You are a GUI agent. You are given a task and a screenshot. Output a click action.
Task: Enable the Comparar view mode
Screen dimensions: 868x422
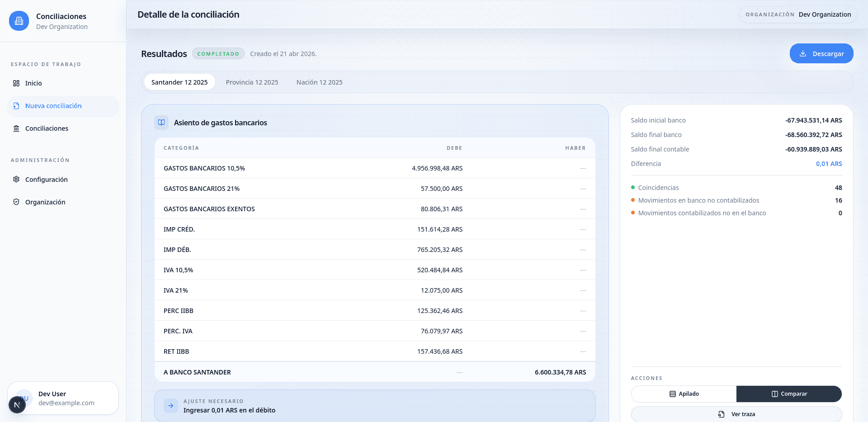[x=789, y=394]
